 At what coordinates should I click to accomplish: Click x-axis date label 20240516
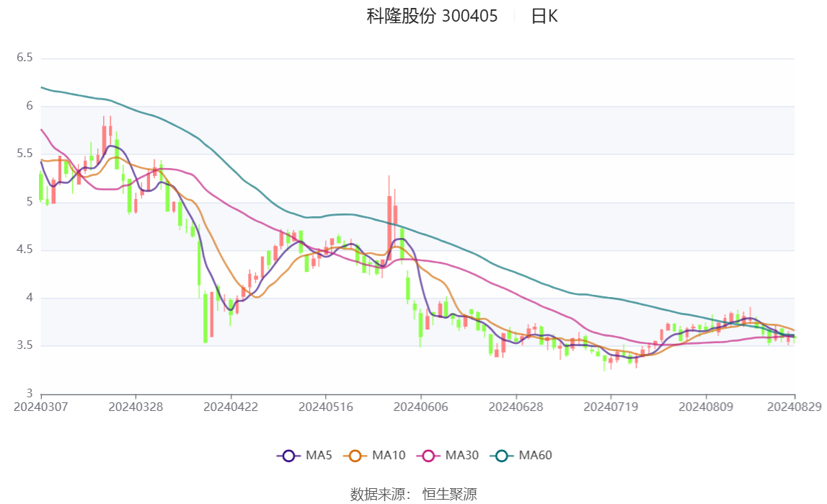point(326,407)
